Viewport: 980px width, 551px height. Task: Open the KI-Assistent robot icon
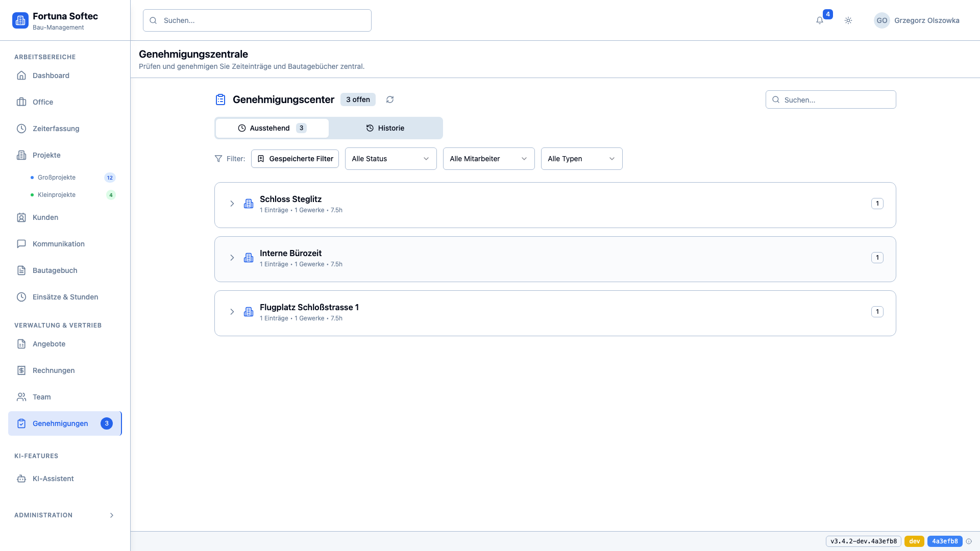pyautogui.click(x=21, y=479)
